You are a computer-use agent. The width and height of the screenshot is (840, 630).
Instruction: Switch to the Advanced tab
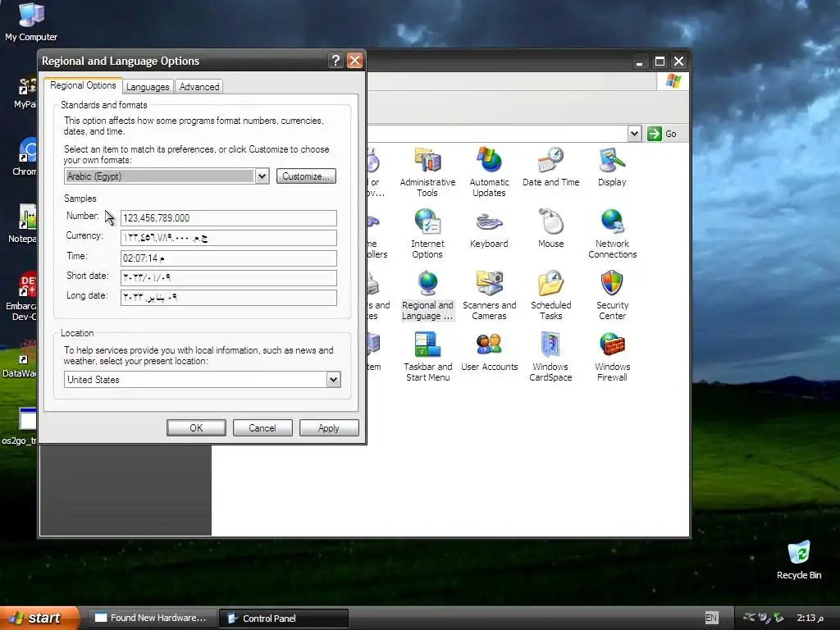pyautogui.click(x=199, y=87)
